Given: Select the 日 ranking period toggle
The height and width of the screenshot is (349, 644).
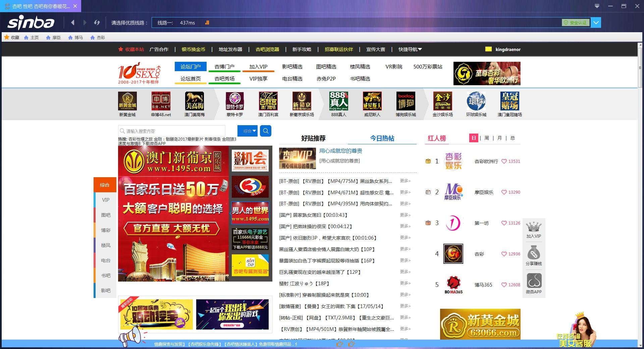Looking at the screenshot, I should click(474, 138).
